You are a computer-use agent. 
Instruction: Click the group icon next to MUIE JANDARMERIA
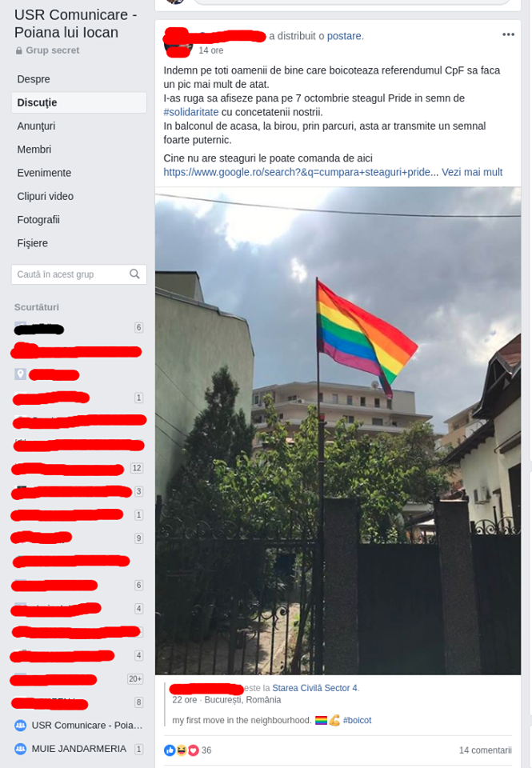21,749
